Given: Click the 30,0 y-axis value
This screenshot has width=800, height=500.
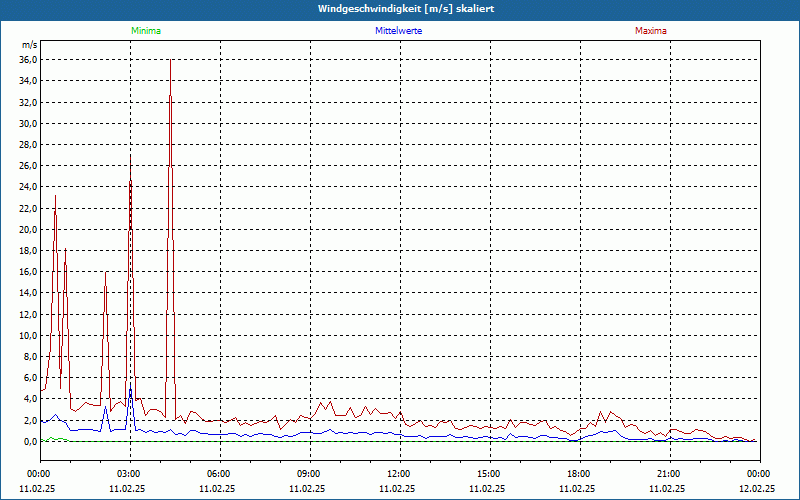Looking at the screenshot, I should click(29, 123).
